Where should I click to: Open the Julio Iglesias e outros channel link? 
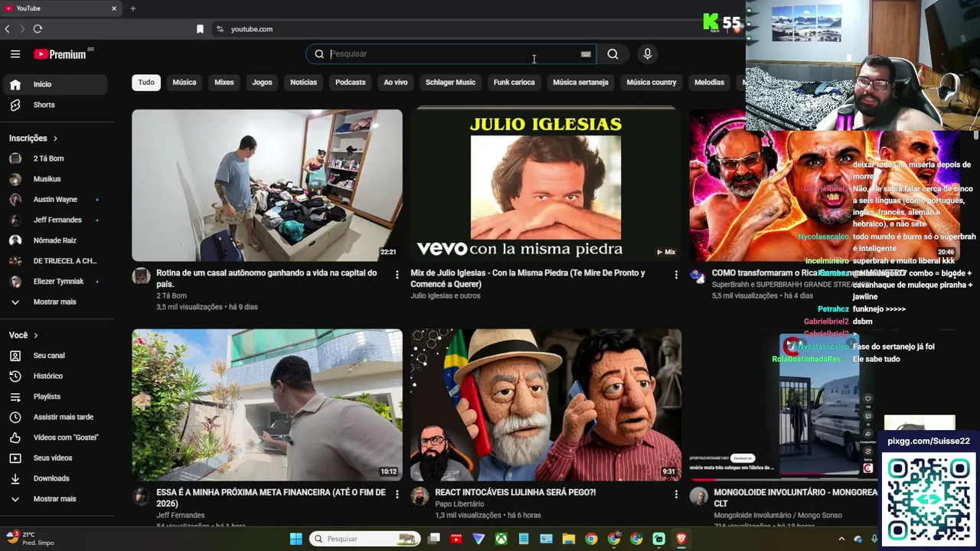point(446,296)
